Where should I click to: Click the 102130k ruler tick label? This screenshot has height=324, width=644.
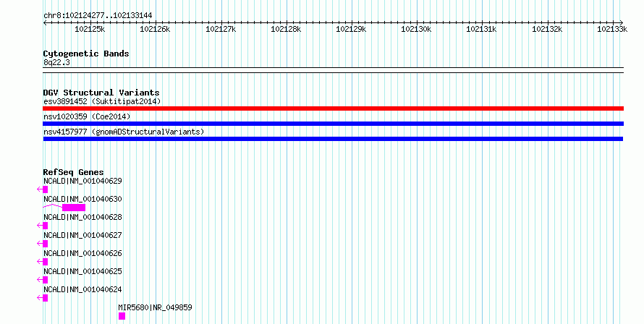coord(416,29)
